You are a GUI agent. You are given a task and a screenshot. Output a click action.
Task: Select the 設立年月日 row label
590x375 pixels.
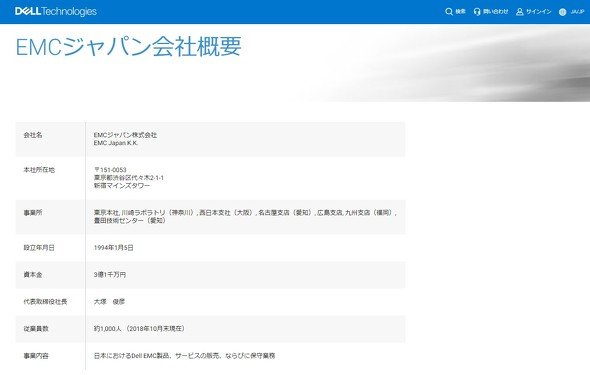click(39, 248)
